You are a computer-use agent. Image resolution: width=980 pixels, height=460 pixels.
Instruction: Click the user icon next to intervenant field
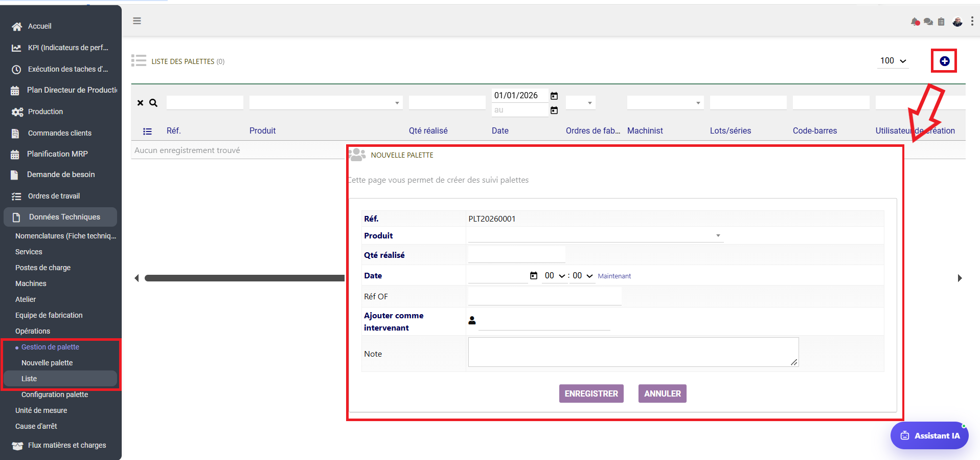[x=472, y=320]
